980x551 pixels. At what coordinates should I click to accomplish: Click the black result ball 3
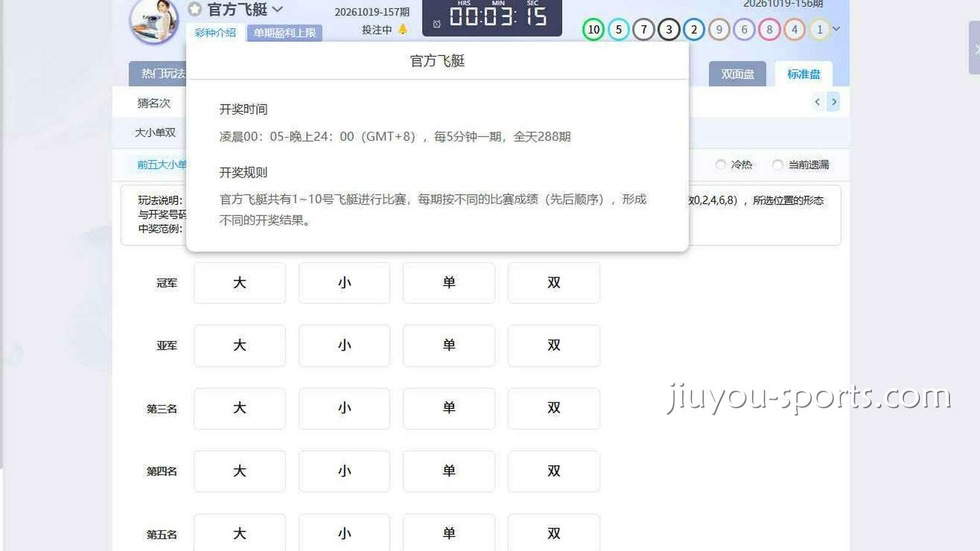(669, 29)
